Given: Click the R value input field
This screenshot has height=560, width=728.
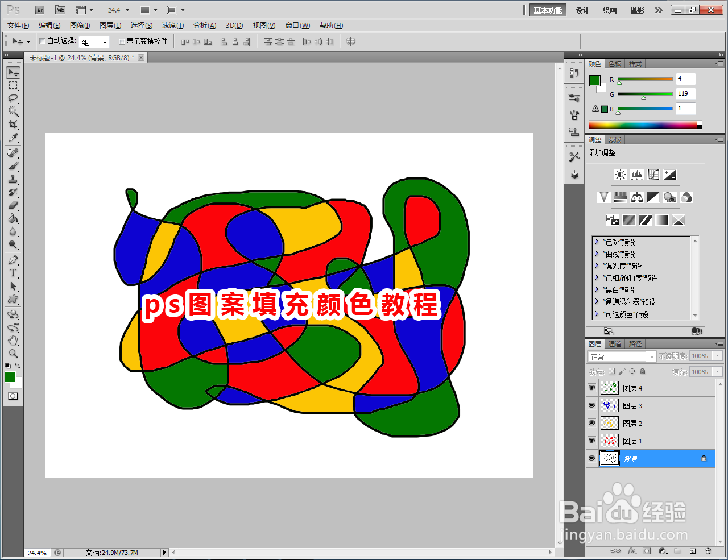Looking at the screenshot, I should (x=685, y=79).
